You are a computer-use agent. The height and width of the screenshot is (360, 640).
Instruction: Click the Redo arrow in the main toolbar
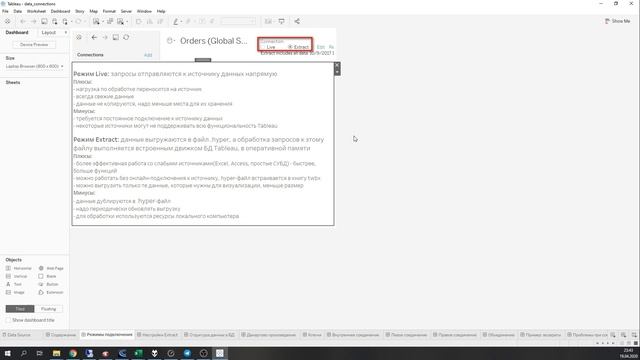pos(33,21)
